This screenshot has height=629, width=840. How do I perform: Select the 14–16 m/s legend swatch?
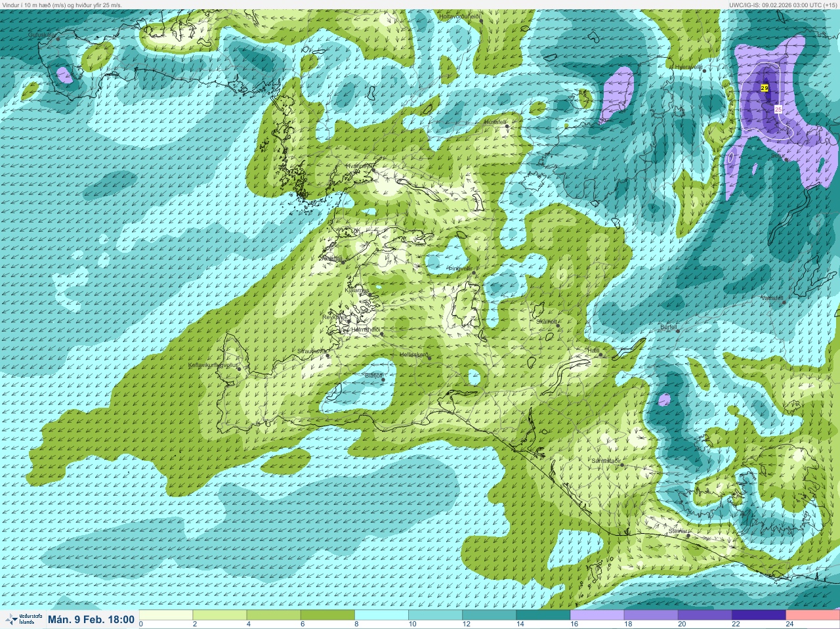pos(543,615)
